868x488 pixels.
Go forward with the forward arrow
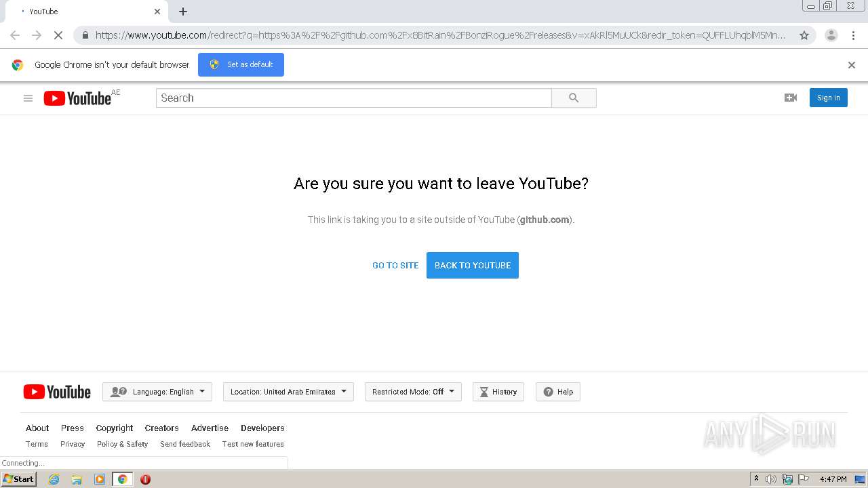point(37,35)
